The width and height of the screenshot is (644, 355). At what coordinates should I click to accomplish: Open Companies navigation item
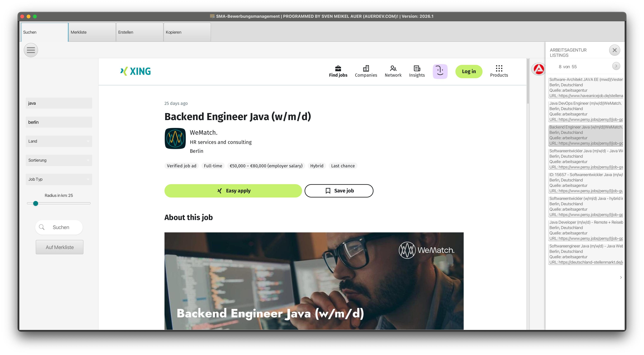[366, 71]
